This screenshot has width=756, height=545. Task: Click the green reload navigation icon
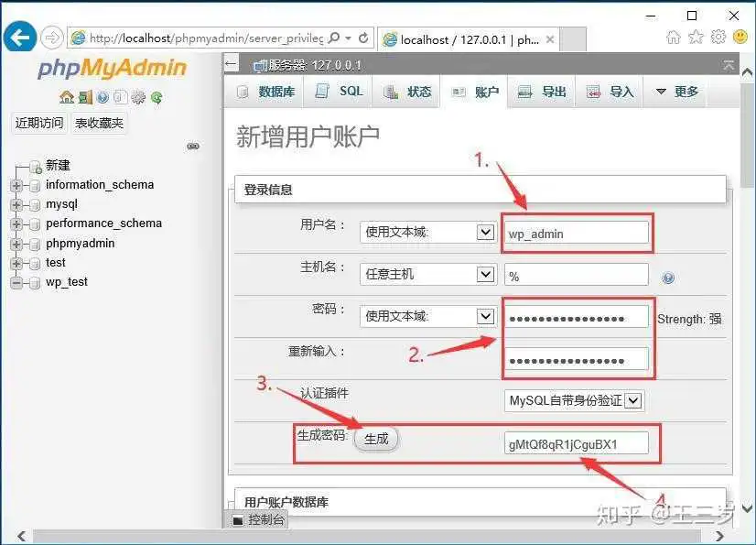tap(157, 97)
